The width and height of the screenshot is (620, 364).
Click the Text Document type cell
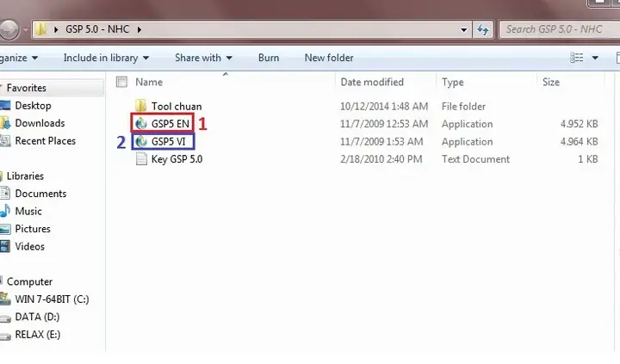[x=475, y=159]
